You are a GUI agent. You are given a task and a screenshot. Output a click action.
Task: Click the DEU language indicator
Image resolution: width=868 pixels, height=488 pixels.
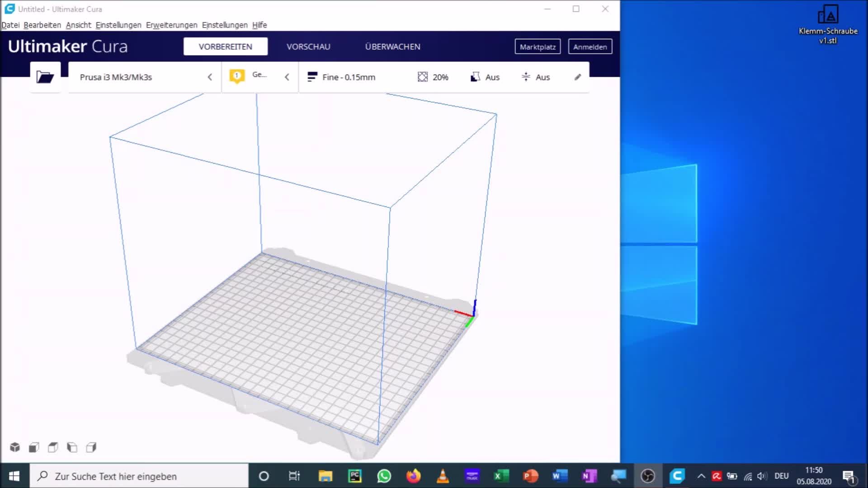point(782,476)
